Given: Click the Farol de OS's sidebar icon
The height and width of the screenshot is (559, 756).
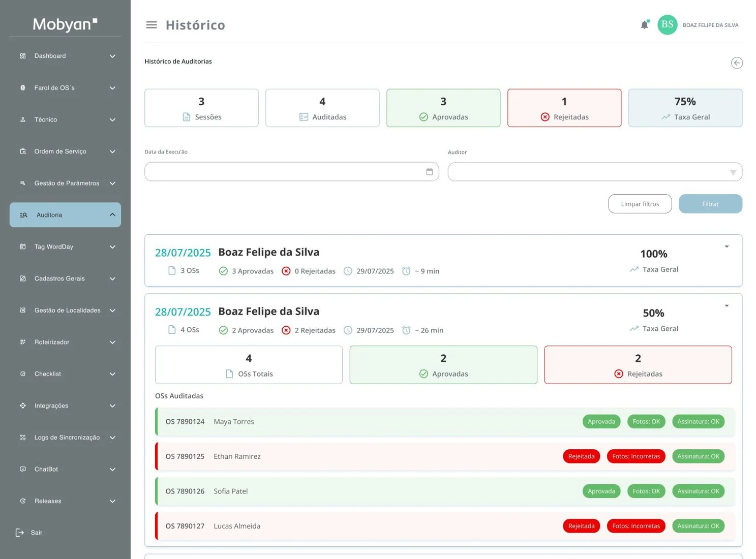Looking at the screenshot, I should [x=23, y=88].
